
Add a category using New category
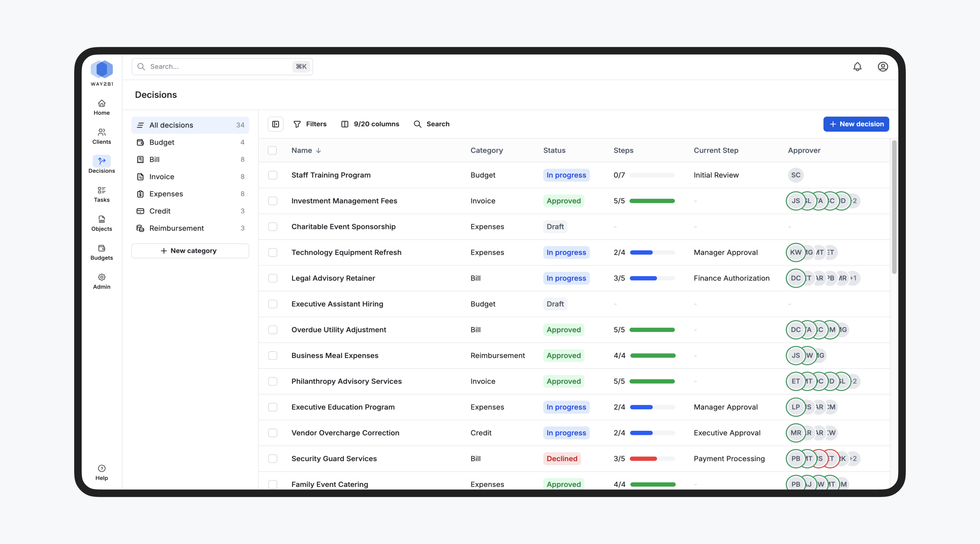190,251
